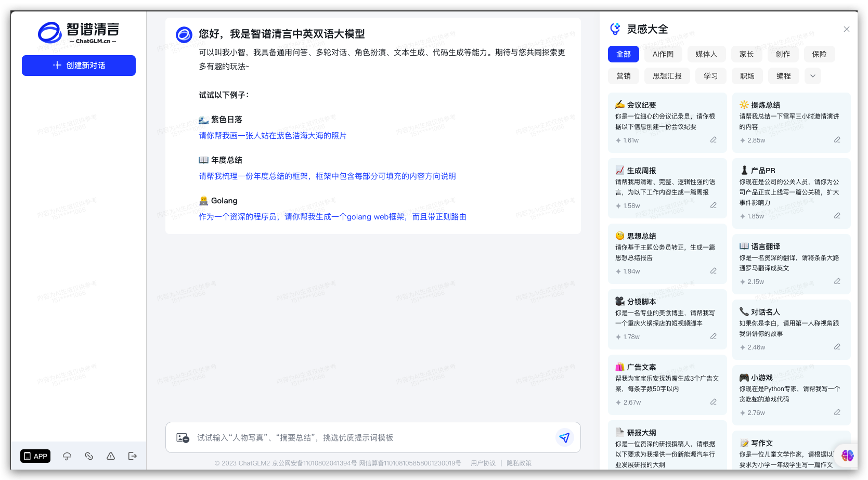868x480 pixels.
Task: Click the 创建新对话 button
Action: click(x=79, y=66)
